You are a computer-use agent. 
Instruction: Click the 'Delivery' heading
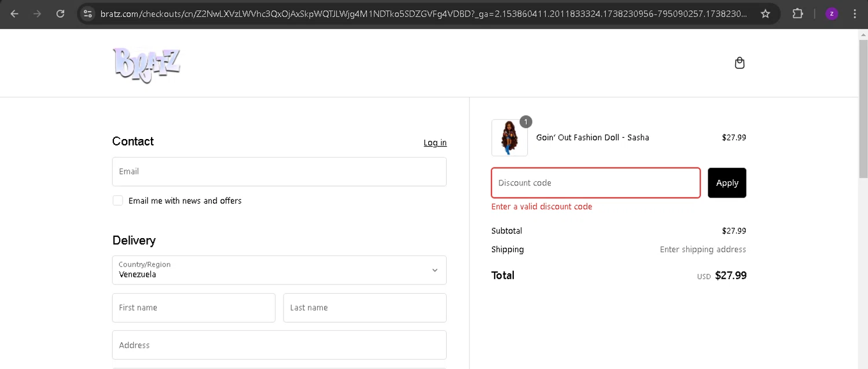pyautogui.click(x=134, y=240)
